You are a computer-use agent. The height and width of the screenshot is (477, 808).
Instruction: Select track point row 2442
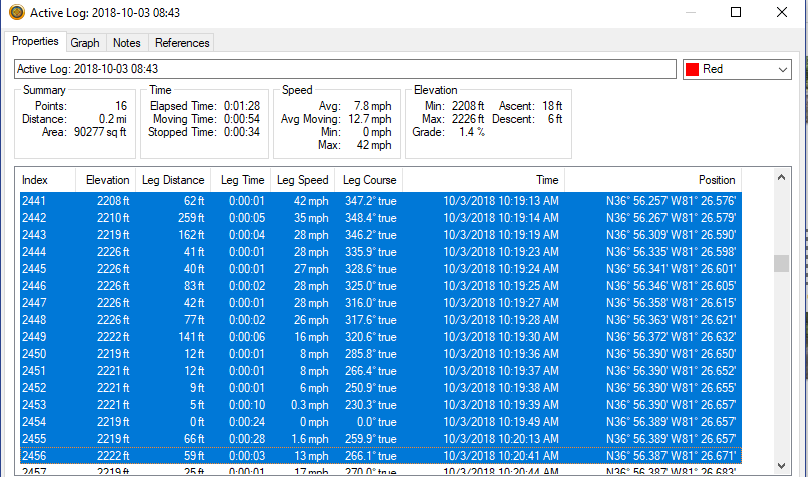[x=381, y=218]
